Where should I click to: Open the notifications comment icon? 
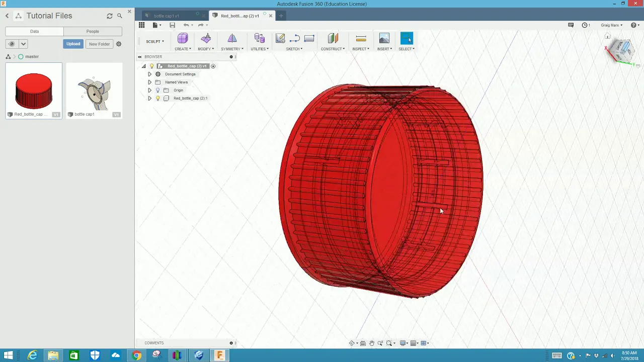(x=571, y=25)
